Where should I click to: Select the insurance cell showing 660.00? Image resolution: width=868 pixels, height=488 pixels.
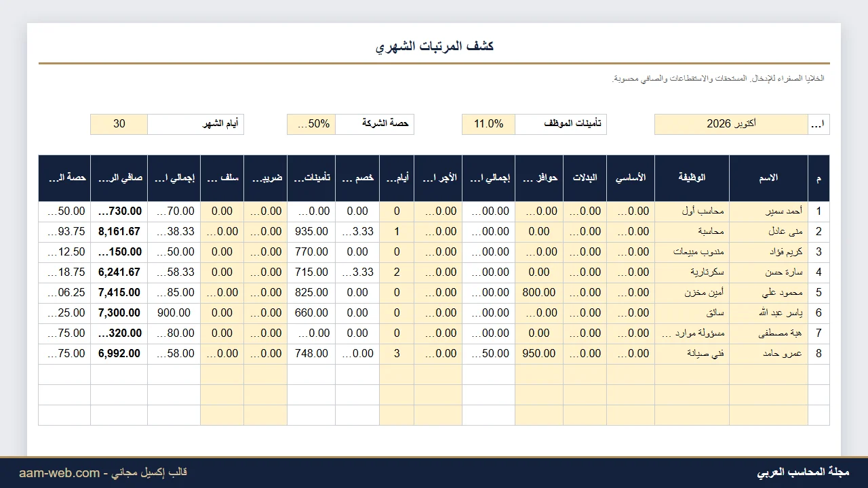[311, 313]
